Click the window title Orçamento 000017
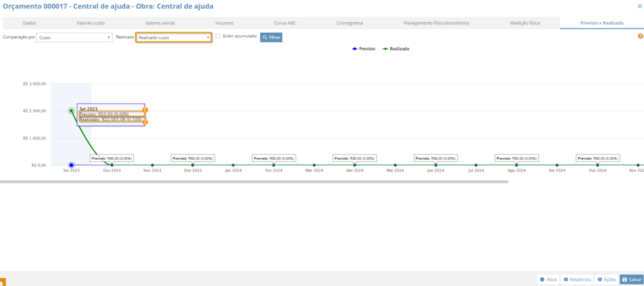The height and width of the screenshot is (286, 644). 108,6
